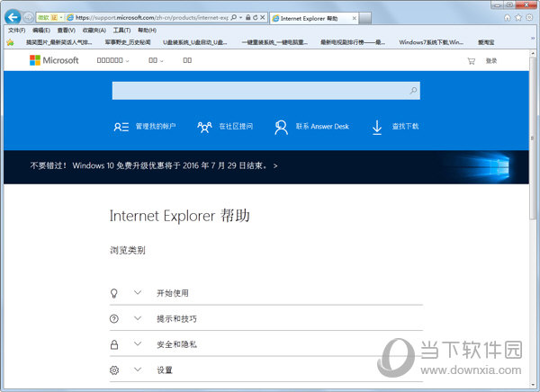This screenshot has height=392, width=540.
Task: Click the browser back arrow button
Action: coord(13,17)
